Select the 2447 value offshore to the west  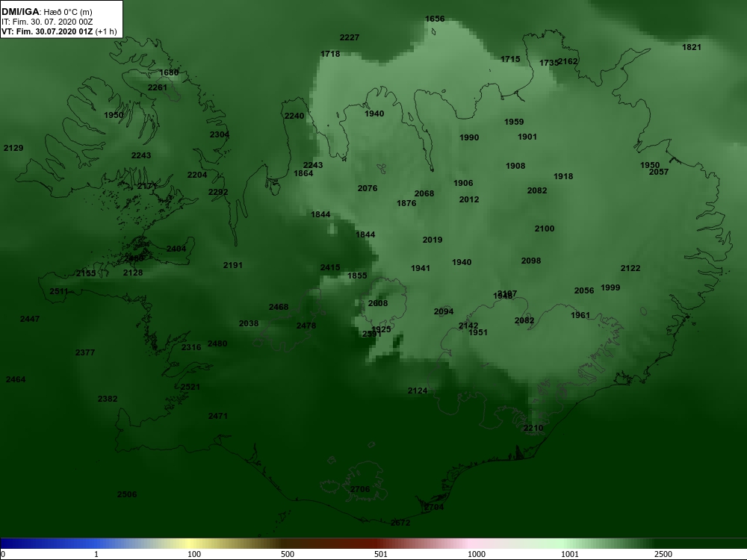tap(30, 319)
